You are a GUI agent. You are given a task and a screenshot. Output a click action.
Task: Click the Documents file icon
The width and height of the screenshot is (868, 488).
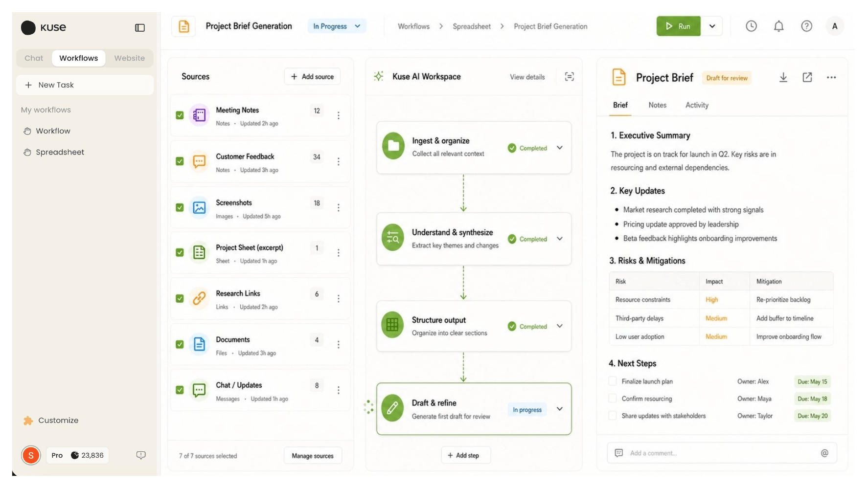click(199, 344)
